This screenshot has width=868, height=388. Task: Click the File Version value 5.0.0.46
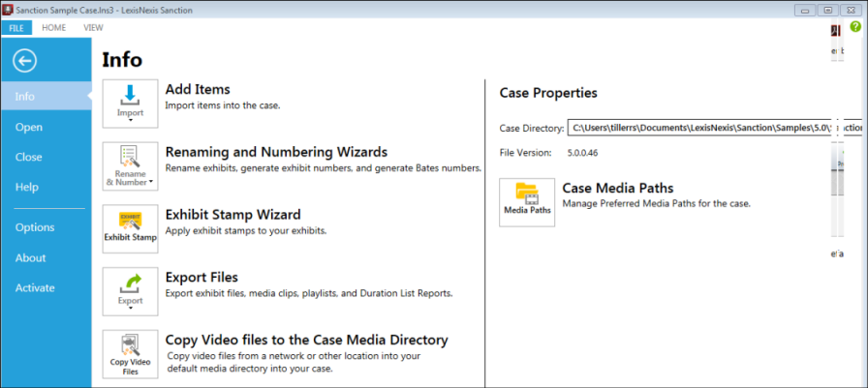click(582, 153)
